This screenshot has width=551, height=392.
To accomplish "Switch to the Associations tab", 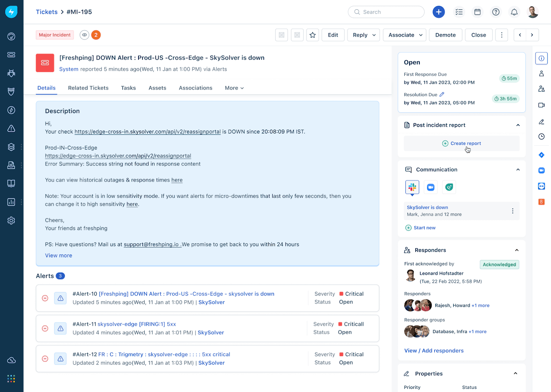I will [x=196, y=88].
